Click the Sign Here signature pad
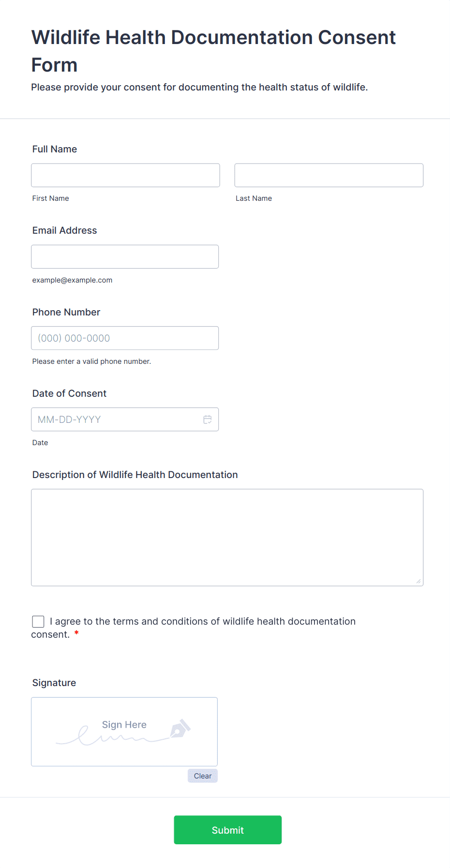This screenshot has width=450, height=868. [124, 732]
